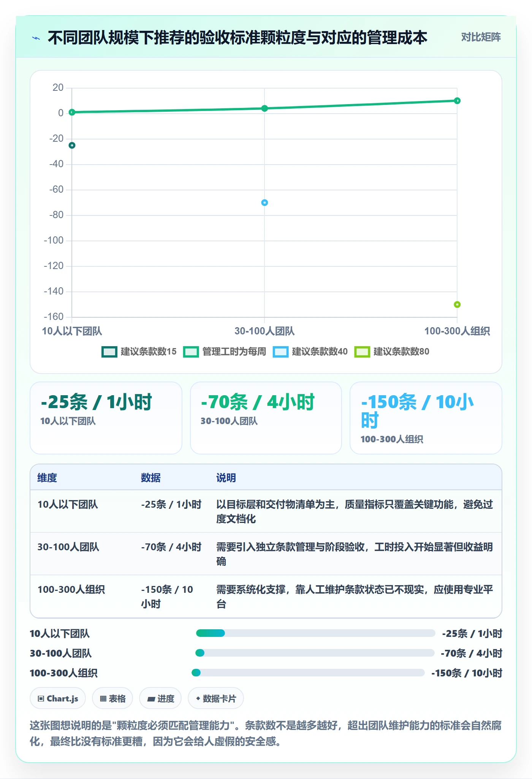The image size is (532, 779).
Task: Click the 维度 column header
Action: pos(47,478)
